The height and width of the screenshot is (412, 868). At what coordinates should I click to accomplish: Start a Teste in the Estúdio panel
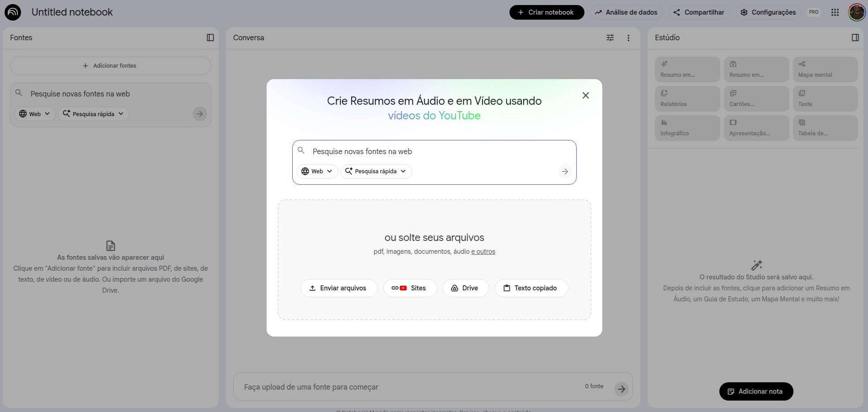825,98
